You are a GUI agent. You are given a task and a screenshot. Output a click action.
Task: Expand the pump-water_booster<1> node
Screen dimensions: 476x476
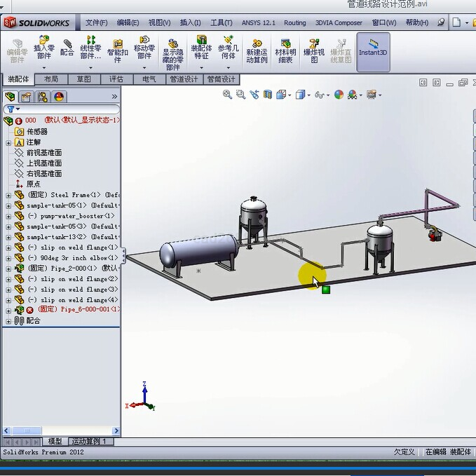8,217
